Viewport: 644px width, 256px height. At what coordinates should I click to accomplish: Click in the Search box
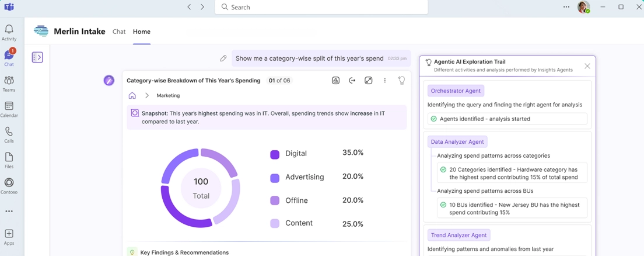pos(321,7)
